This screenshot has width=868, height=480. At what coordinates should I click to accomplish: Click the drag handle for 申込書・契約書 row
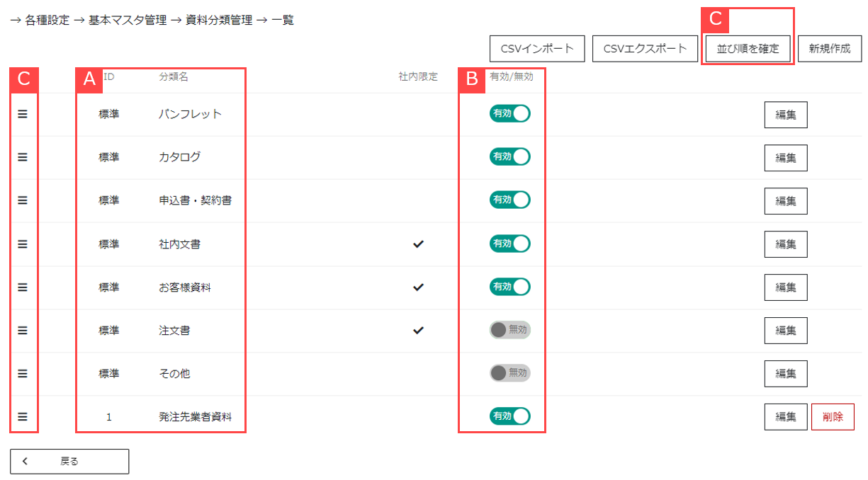coord(23,200)
